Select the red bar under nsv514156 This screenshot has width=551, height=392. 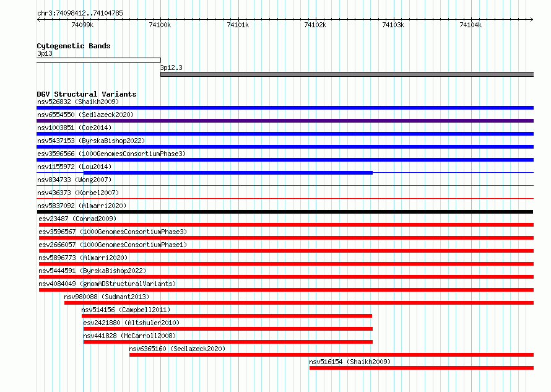tap(227, 316)
